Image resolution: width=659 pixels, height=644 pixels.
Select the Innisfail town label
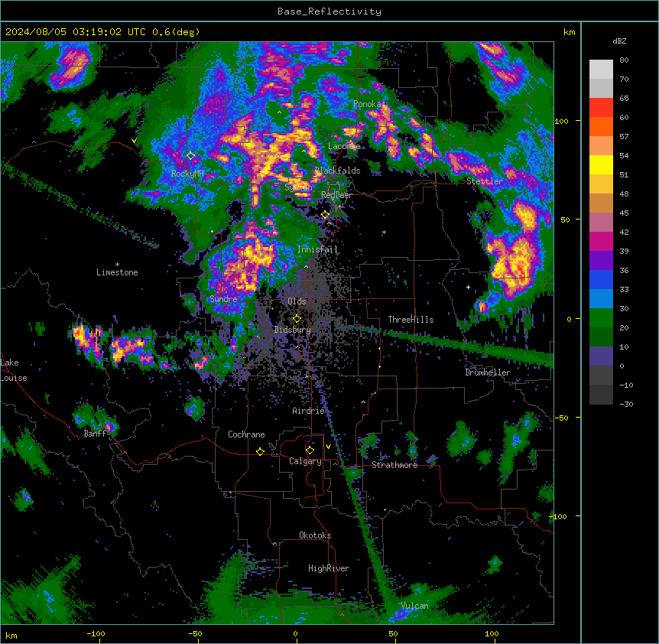click(317, 249)
